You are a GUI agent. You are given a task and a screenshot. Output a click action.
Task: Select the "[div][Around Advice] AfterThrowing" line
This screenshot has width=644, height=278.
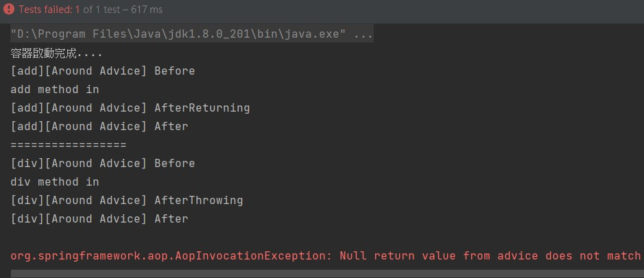[x=127, y=200]
